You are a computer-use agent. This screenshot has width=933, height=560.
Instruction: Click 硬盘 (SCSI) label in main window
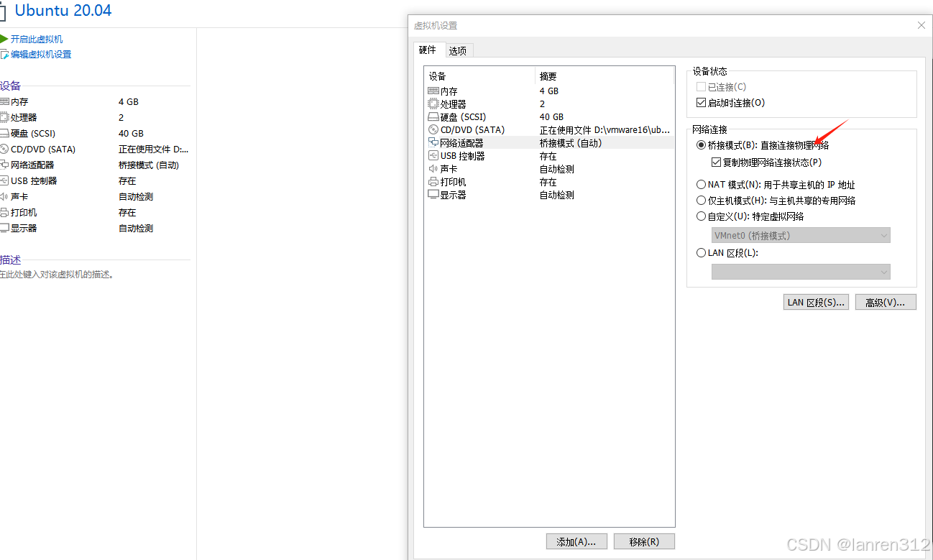(33, 134)
